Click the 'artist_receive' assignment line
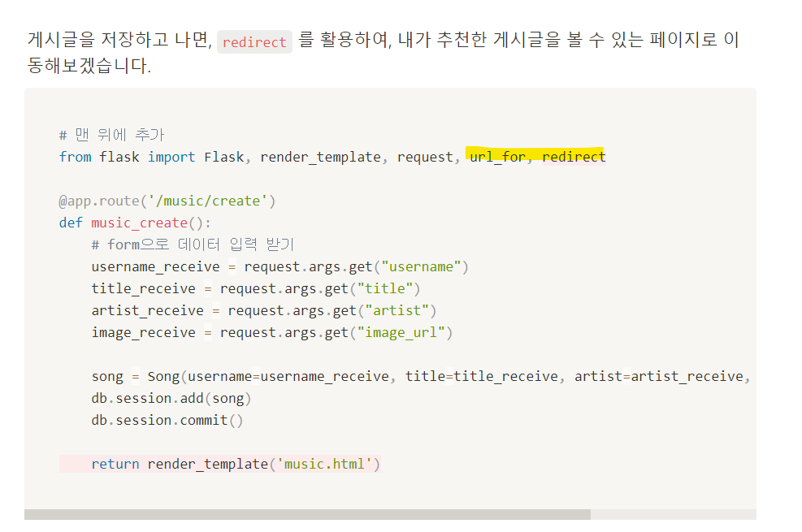802x532 pixels. (264, 311)
